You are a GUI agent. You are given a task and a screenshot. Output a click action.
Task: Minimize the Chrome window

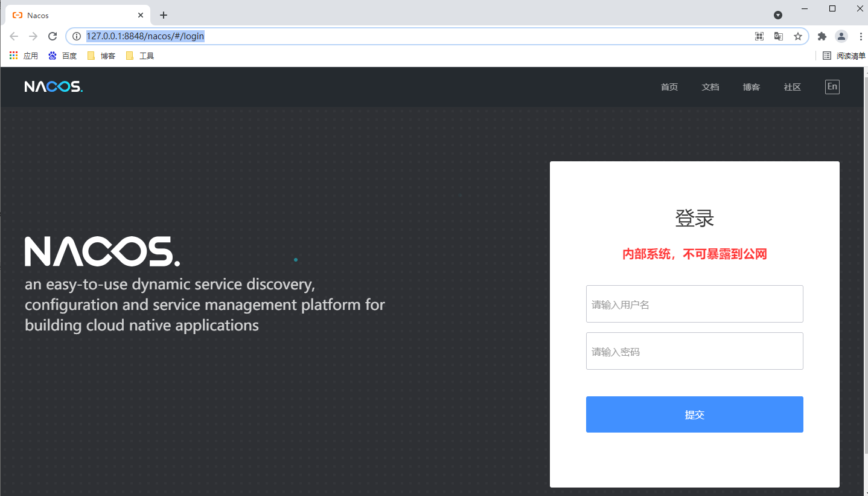click(805, 8)
